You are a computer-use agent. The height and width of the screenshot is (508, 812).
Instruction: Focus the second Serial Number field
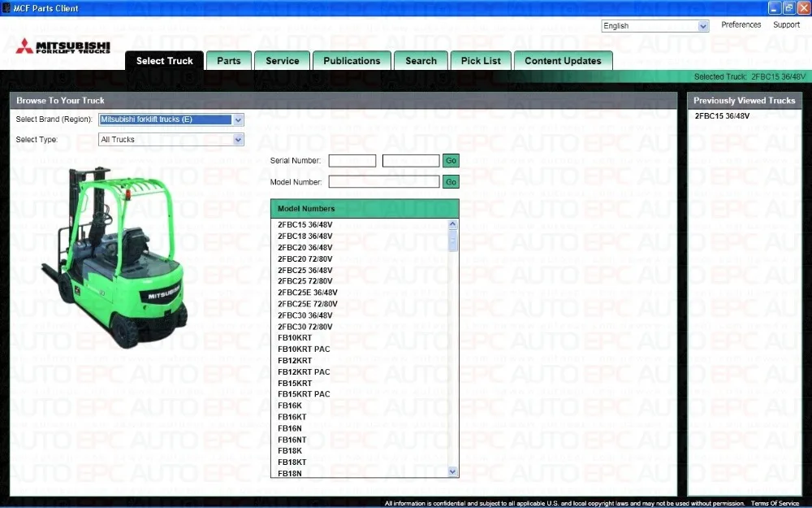411,161
